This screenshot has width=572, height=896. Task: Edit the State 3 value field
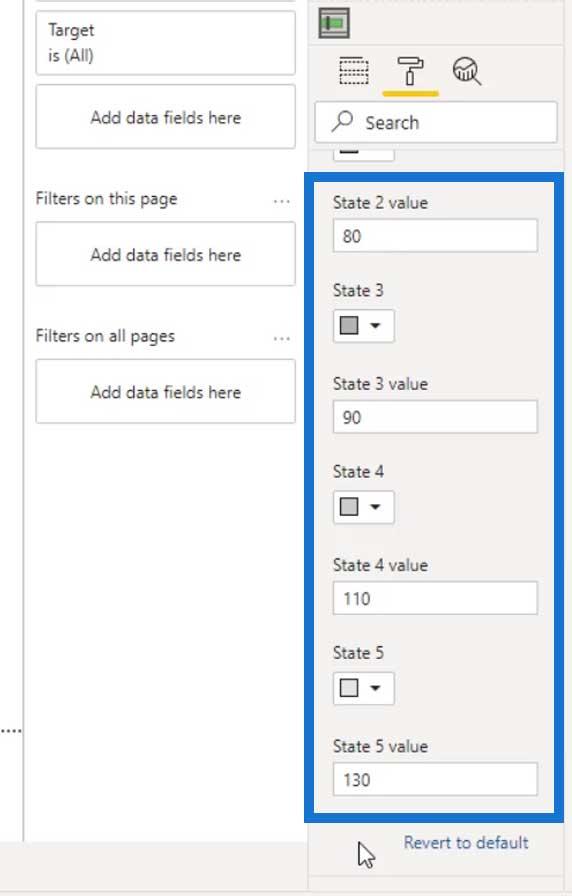point(435,417)
